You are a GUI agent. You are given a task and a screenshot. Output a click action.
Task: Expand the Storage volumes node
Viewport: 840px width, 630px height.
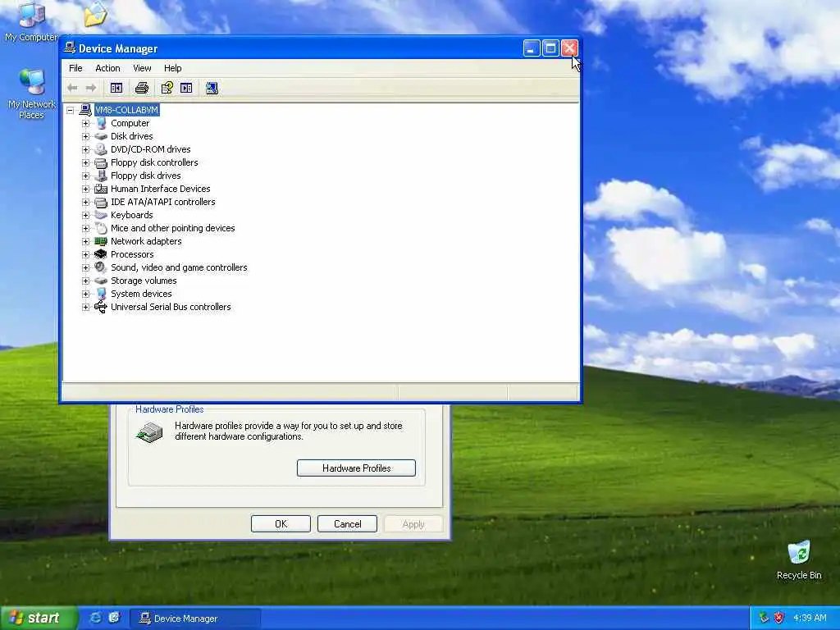85,281
